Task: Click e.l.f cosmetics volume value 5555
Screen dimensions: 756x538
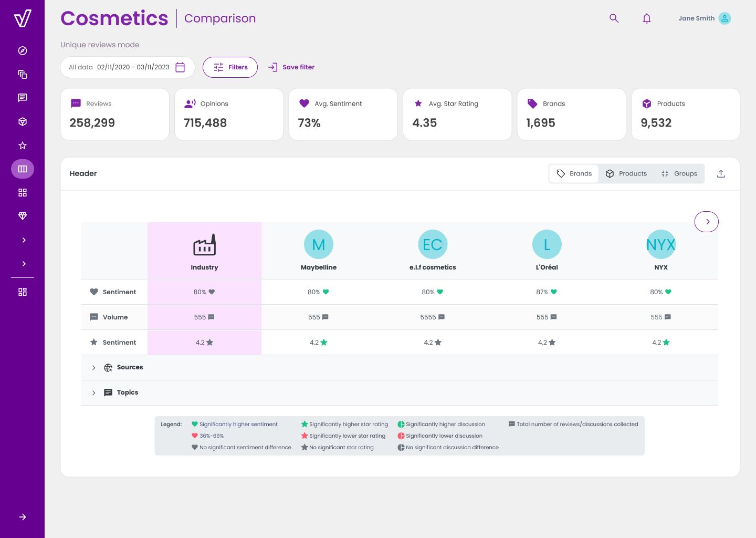Action: tap(433, 317)
